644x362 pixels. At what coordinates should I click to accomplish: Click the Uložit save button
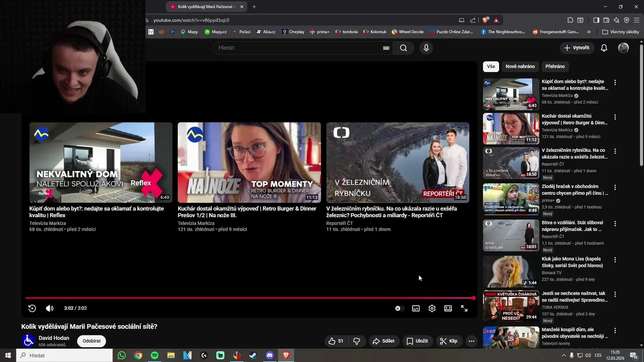(x=417, y=341)
